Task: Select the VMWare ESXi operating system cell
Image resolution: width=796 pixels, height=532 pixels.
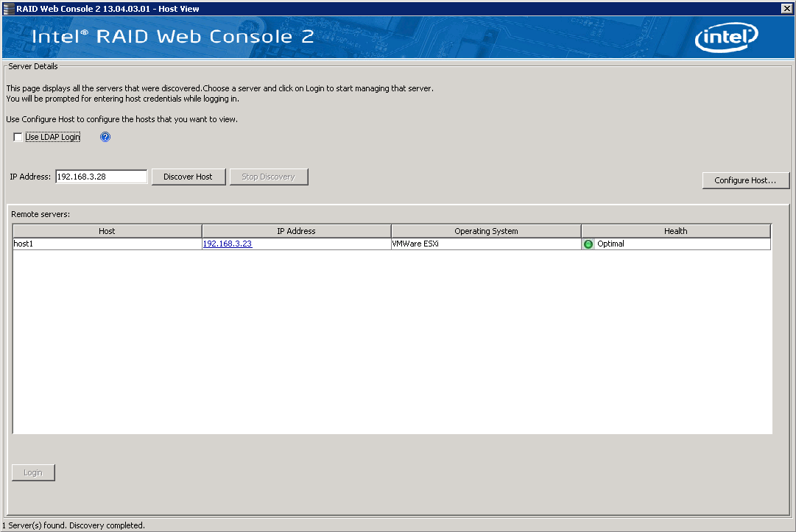Action: (x=486, y=244)
